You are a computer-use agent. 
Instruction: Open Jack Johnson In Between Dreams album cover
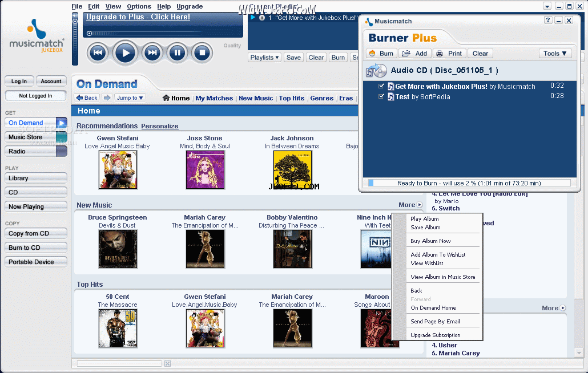(x=292, y=169)
